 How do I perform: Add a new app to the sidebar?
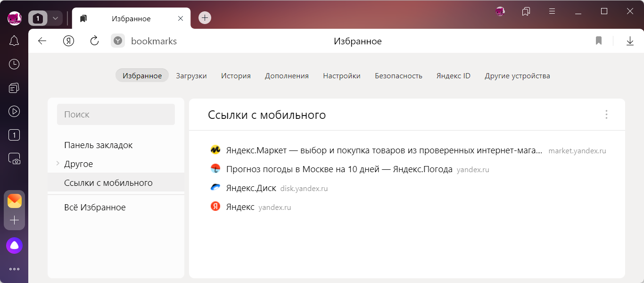point(14,220)
